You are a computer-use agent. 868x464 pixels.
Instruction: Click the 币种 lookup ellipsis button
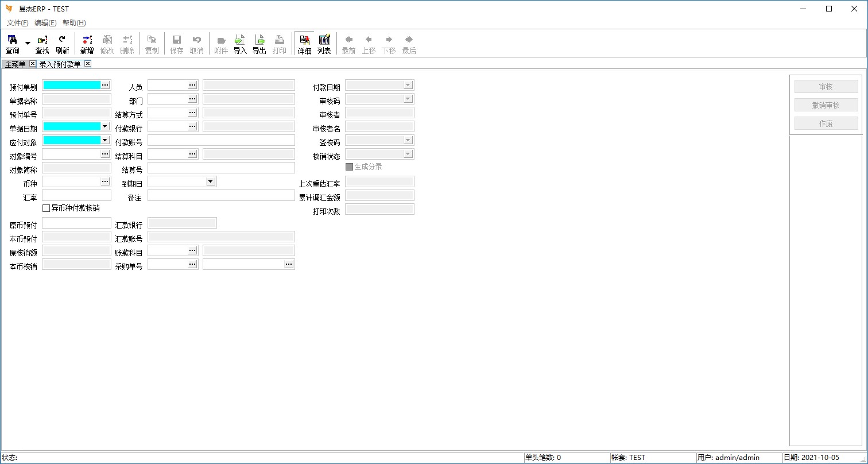tap(105, 181)
